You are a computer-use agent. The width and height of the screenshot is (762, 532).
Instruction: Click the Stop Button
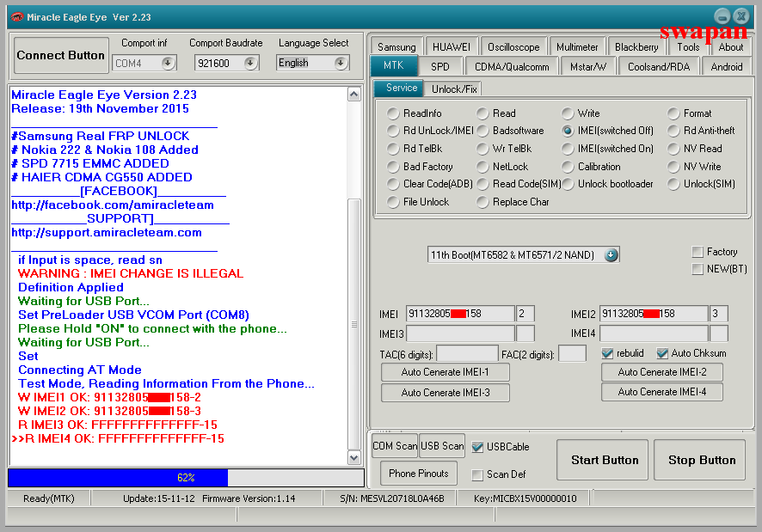click(x=700, y=460)
